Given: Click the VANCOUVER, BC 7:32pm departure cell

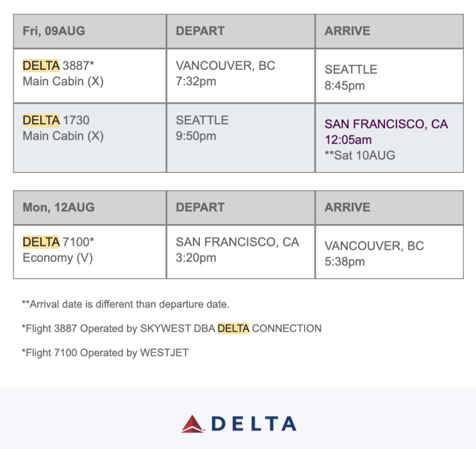Looking at the screenshot, I should 225,74.
